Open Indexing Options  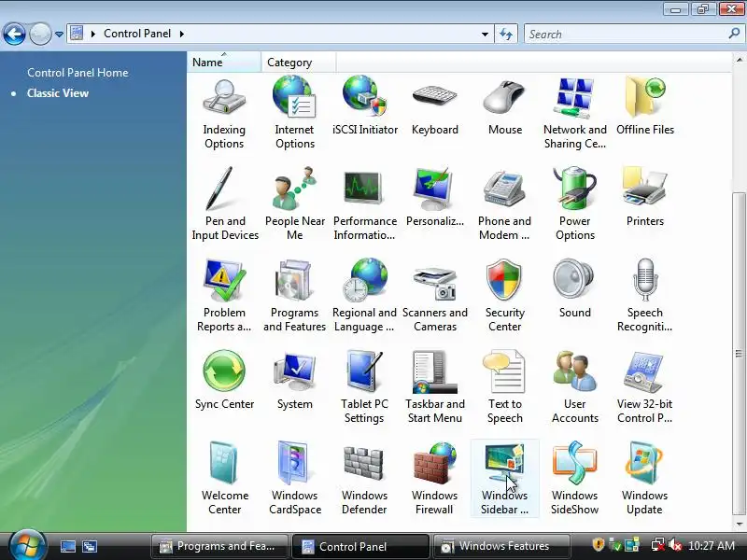tap(224, 114)
